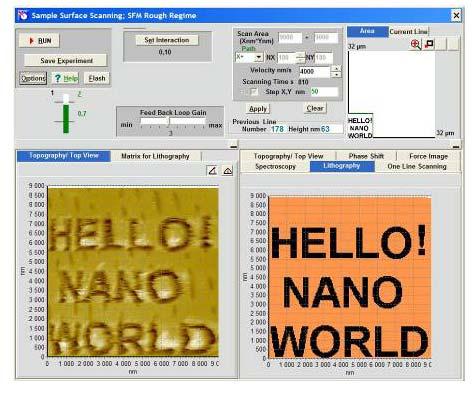The height and width of the screenshot is (394, 472).
Task: Collapse right panel with minimize bar
Action: [x=456, y=146]
